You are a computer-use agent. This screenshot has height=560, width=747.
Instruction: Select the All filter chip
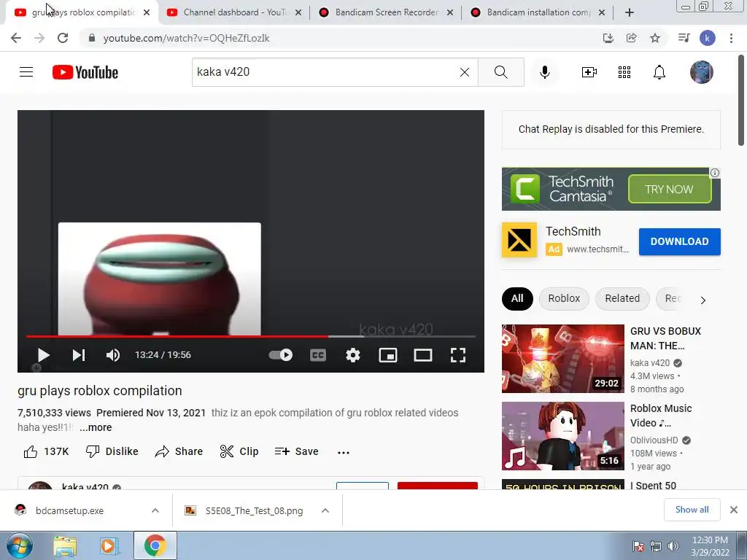click(x=517, y=298)
